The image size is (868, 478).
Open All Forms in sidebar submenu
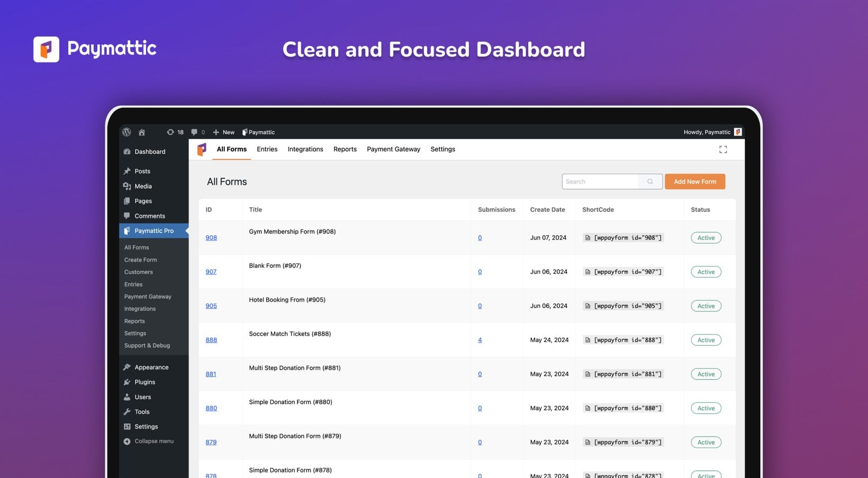[x=137, y=247]
